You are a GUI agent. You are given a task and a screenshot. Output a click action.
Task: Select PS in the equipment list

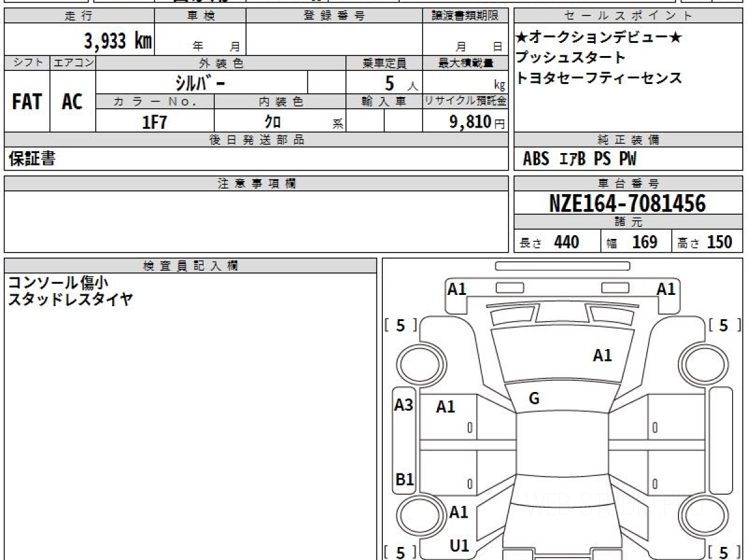click(x=603, y=159)
